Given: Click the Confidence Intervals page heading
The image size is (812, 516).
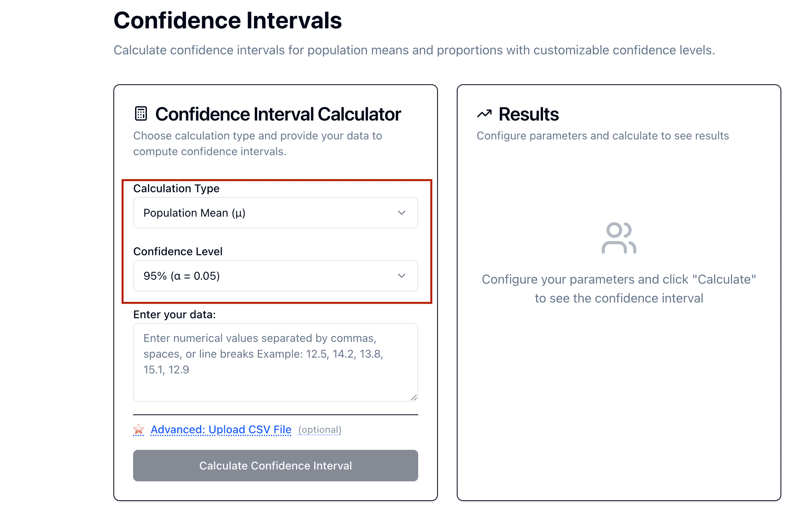Looking at the screenshot, I should tap(228, 20).
